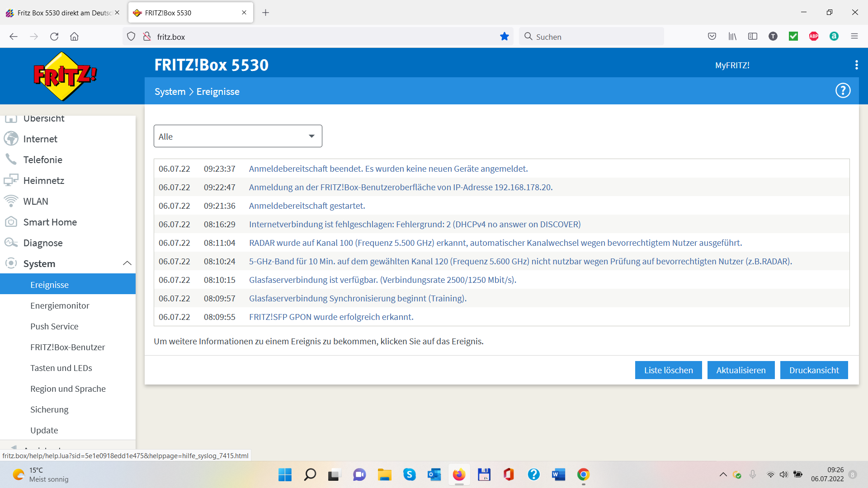Viewport: 868px width, 488px height.
Task: Open the Windows taskbar search icon
Action: [310, 475]
